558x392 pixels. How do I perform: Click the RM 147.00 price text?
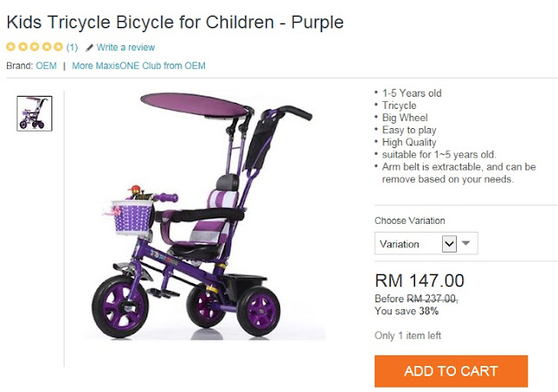[x=419, y=280]
